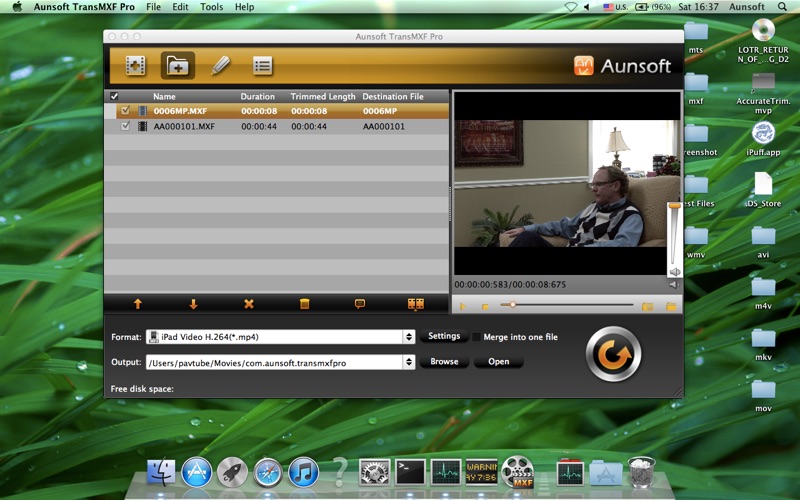
Task: Open the File menu
Action: tap(153, 7)
